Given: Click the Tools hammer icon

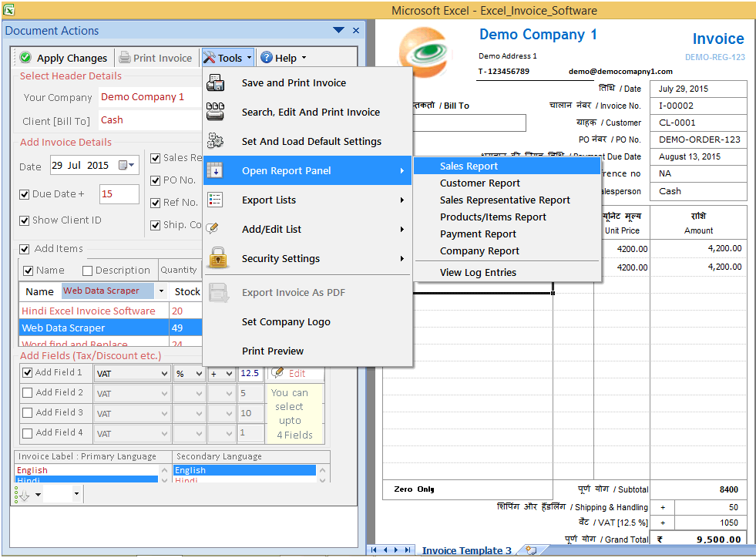Looking at the screenshot, I should (x=209, y=58).
